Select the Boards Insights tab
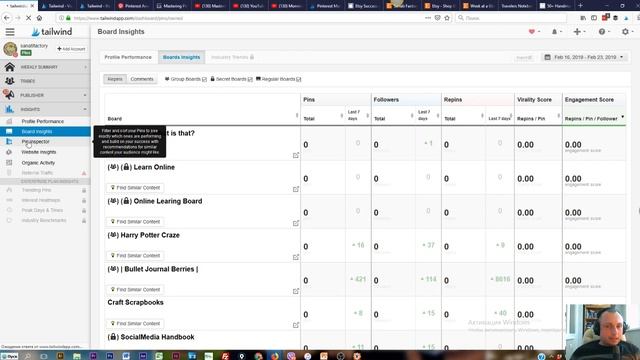 tap(181, 57)
